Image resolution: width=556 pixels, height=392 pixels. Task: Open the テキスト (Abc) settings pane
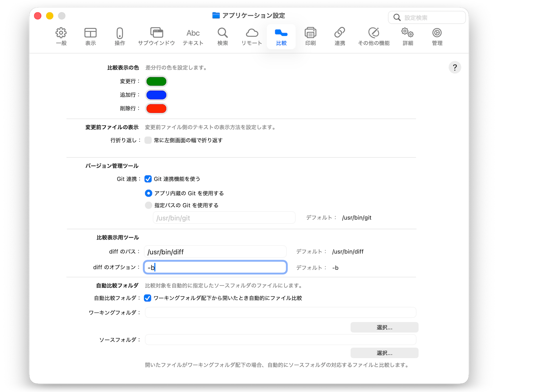pos(193,37)
